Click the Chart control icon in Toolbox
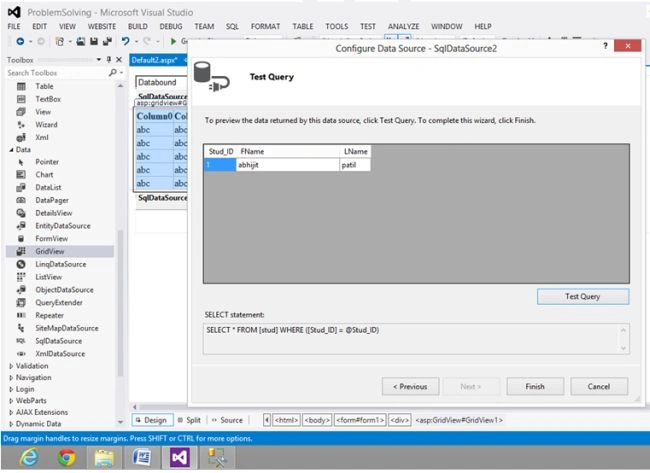Screen dimensions: 650x473 click(x=21, y=175)
